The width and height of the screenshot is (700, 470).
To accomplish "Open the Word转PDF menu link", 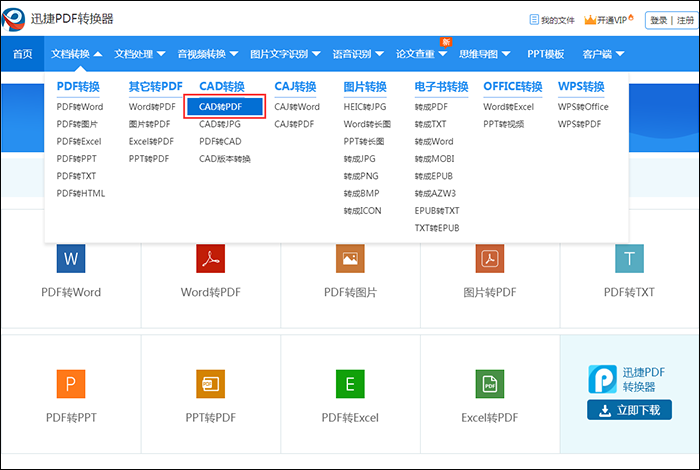I will (152, 107).
